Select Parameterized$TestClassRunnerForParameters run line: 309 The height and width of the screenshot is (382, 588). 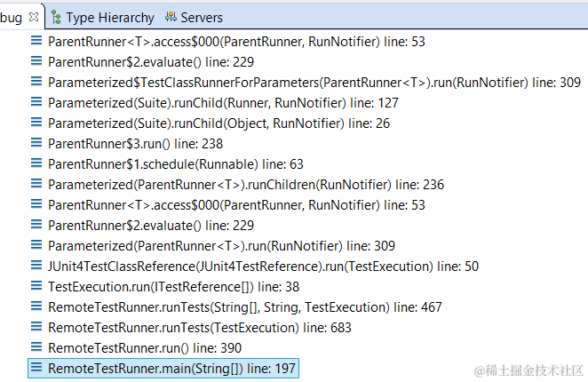click(x=314, y=83)
